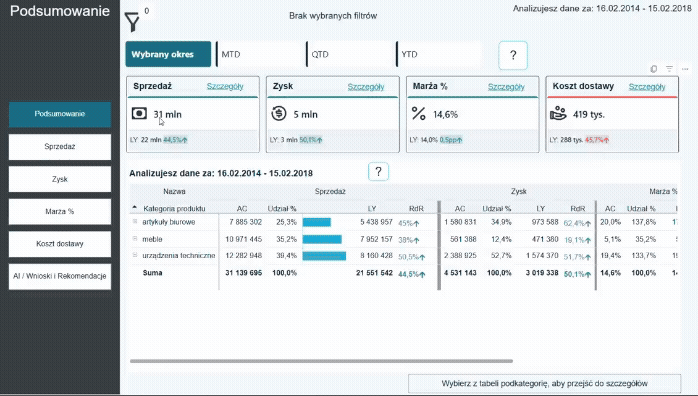This screenshot has height=396, width=698.
Task: Expand the artykuły biurowe row
Action: tap(135, 221)
